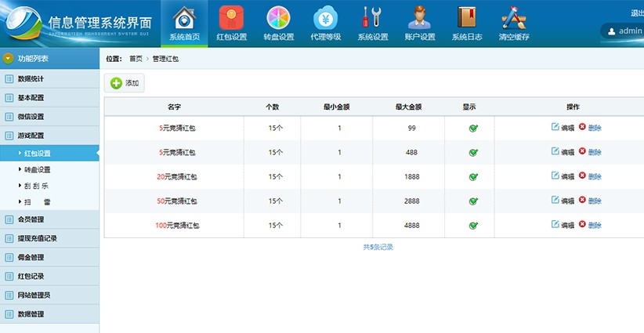644x333 pixels.
Task: Open 转盘设置 color wheel icon
Action: [x=278, y=19]
